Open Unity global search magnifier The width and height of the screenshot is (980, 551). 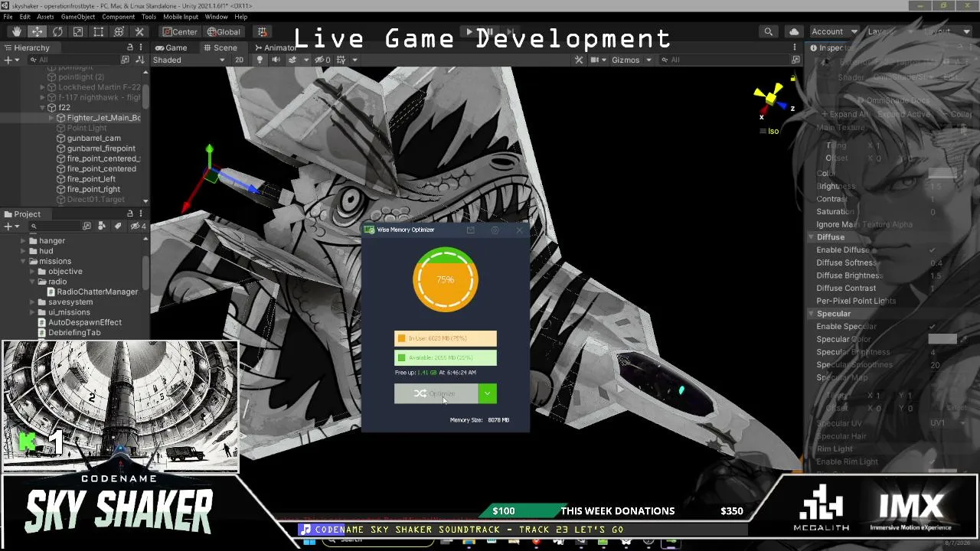tap(768, 31)
